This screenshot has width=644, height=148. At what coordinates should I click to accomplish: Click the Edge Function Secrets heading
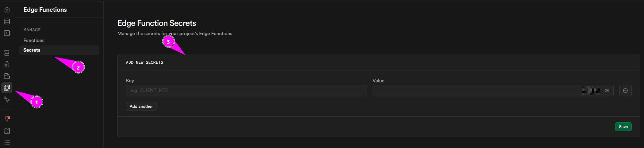click(x=157, y=23)
